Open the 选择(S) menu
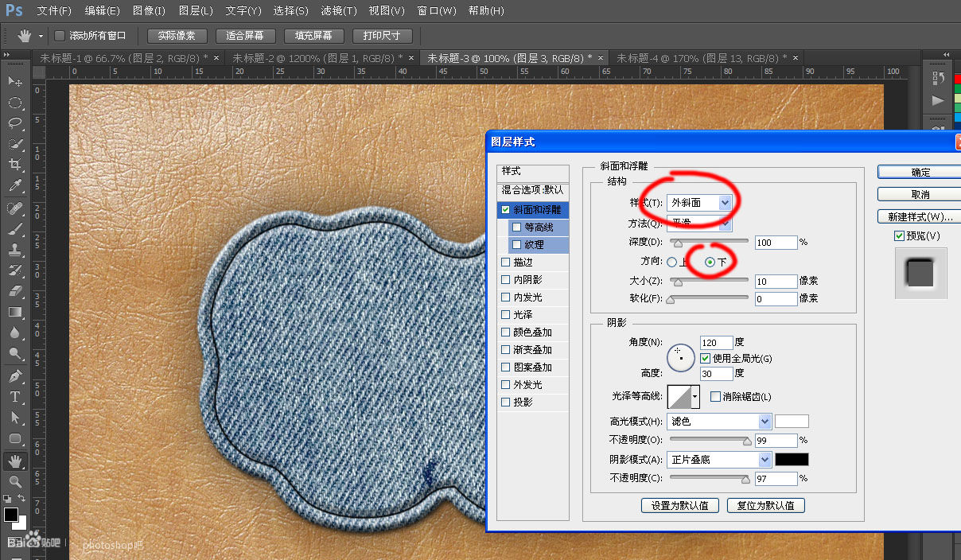Screen dimensions: 961x560 290,11
